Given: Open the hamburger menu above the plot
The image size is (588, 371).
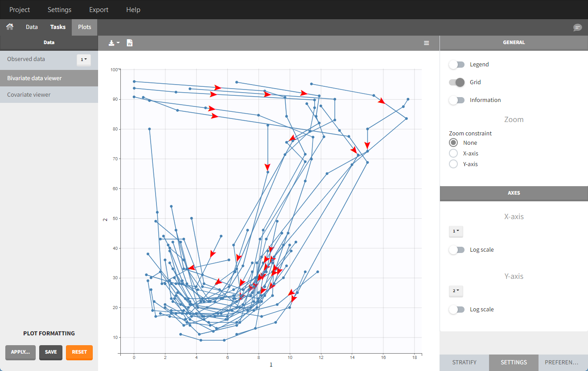Looking at the screenshot, I should (426, 43).
